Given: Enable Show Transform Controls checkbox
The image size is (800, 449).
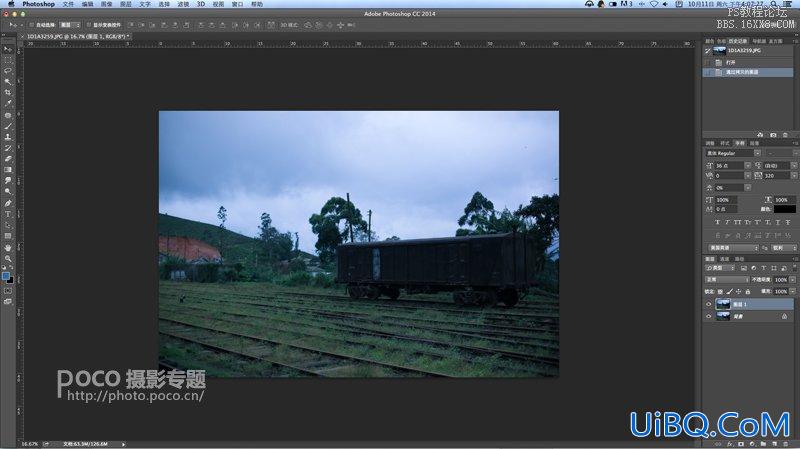Looking at the screenshot, I should pyautogui.click(x=89, y=24).
